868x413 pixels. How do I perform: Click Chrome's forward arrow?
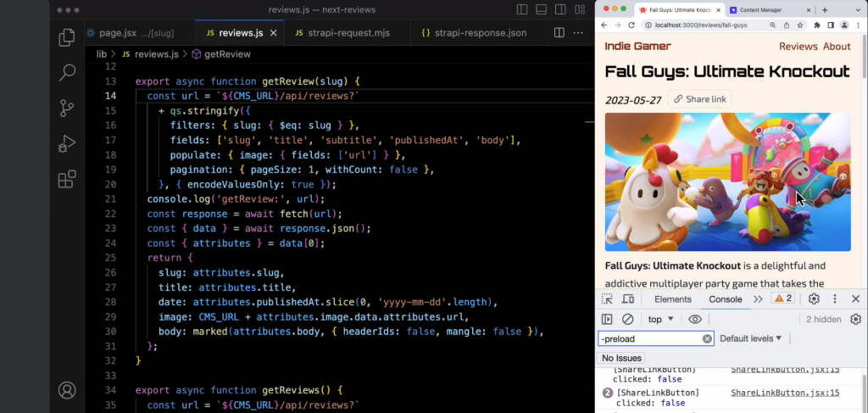tap(617, 25)
